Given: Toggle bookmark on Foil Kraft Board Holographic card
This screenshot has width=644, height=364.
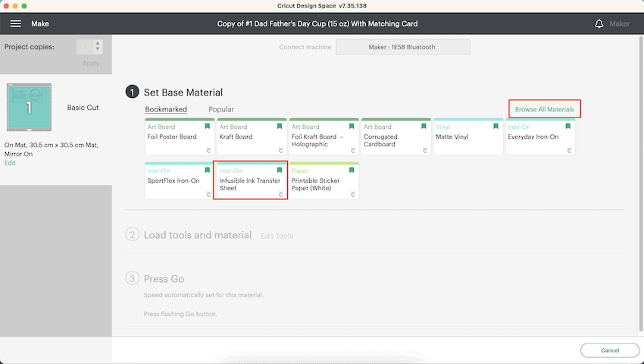Looking at the screenshot, I should point(352,127).
